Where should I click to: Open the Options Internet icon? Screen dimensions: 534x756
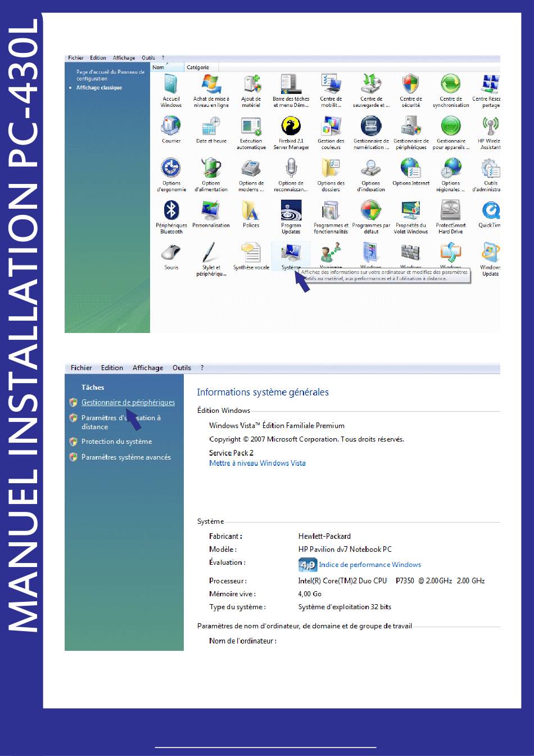click(x=411, y=169)
